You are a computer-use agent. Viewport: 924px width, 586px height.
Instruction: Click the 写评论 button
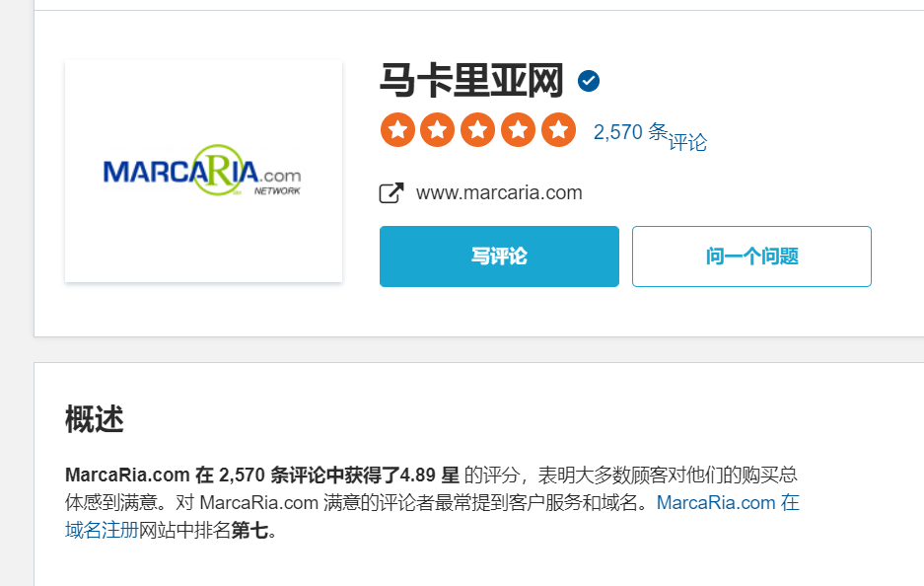[499, 256]
